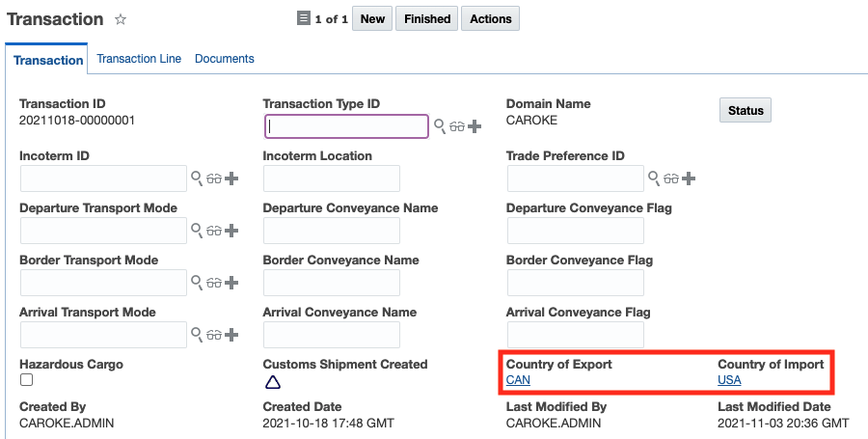Screen dimensions: 868x439
Task: Toggle the Hazardous Cargo checkbox
Action: (x=26, y=380)
